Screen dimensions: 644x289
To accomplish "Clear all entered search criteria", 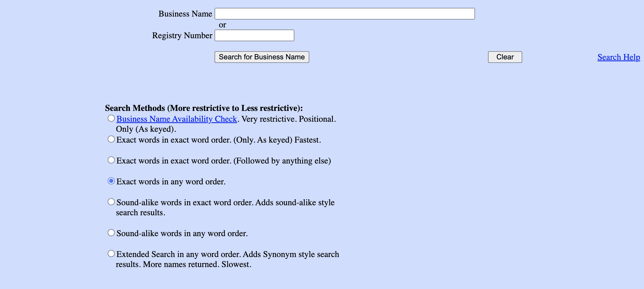I will pos(505,57).
